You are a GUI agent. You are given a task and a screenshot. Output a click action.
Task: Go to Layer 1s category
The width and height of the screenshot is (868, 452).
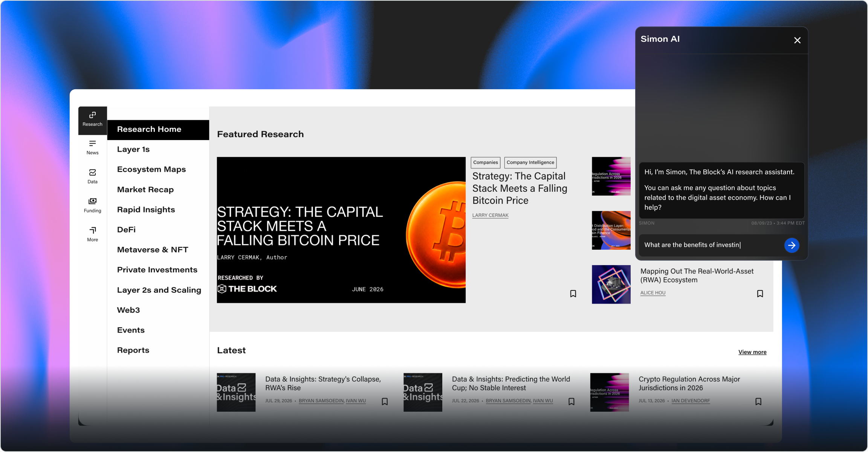click(x=133, y=150)
